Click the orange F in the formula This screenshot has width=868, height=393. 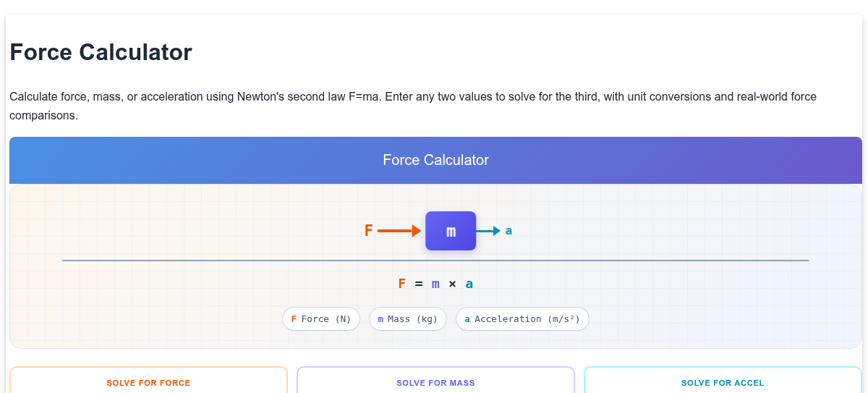tap(402, 284)
